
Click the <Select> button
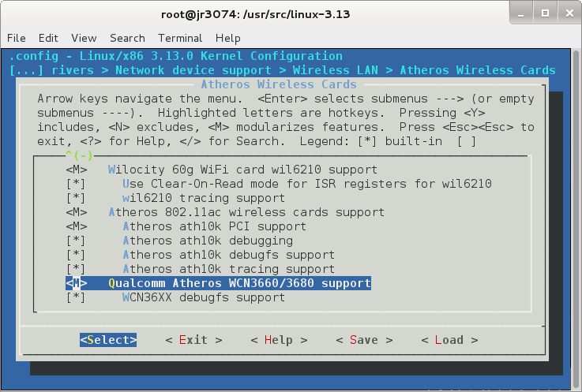(x=108, y=340)
